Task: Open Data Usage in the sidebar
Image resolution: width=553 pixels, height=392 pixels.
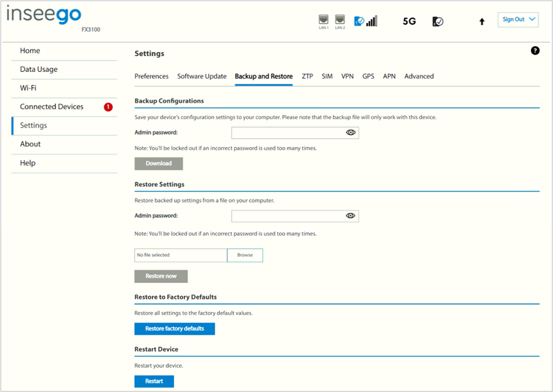Action: [x=64, y=70]
